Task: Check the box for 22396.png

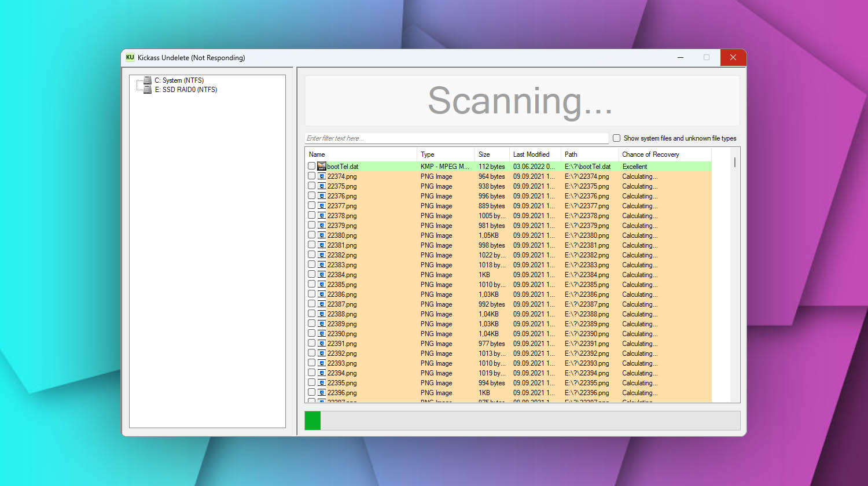Action: [x=311, y=392]
